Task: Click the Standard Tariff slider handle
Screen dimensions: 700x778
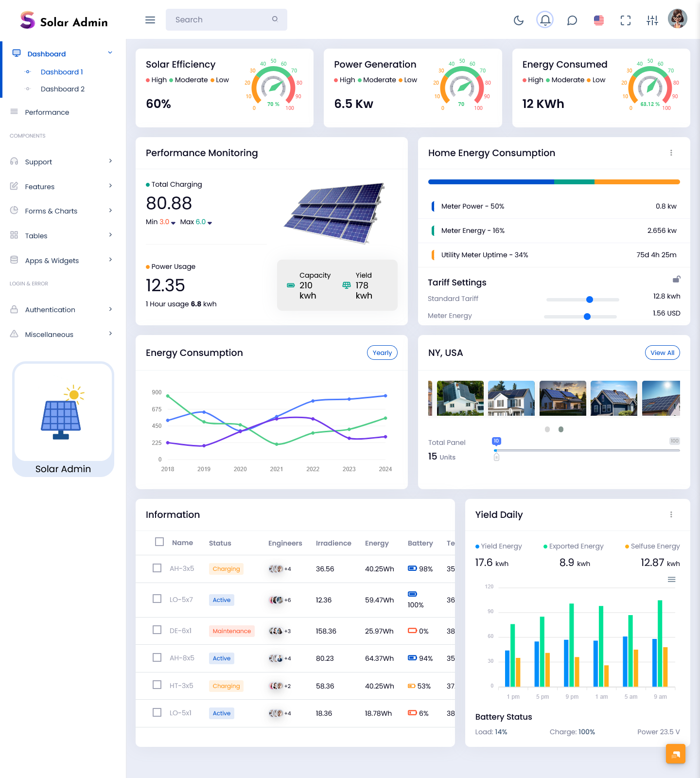Action: [590, 300]
